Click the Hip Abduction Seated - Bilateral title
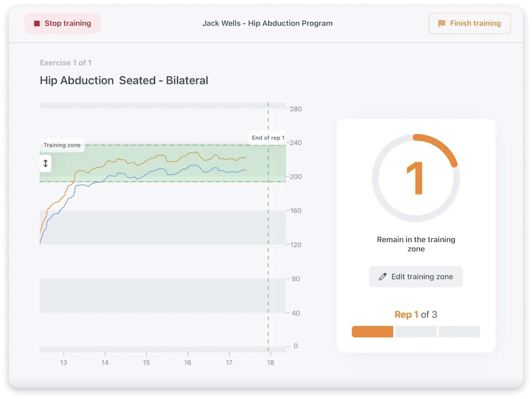 (x=124, y=80)
